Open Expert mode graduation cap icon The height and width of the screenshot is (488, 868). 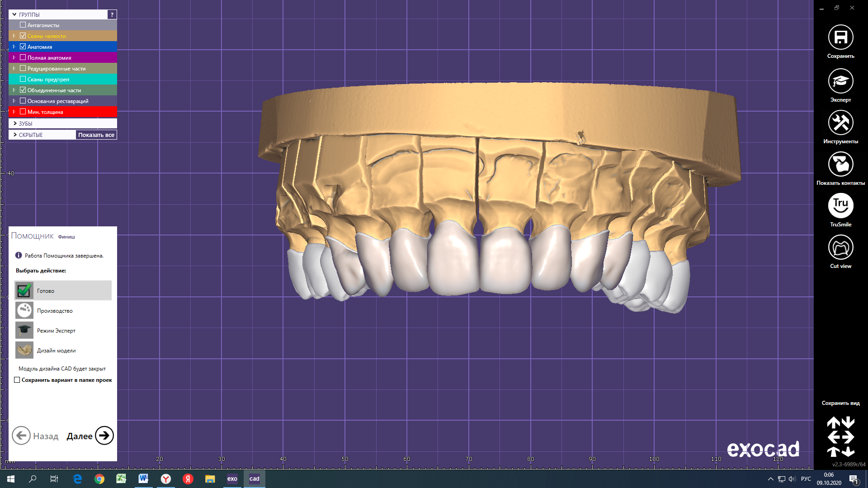[x=840, y=81]
